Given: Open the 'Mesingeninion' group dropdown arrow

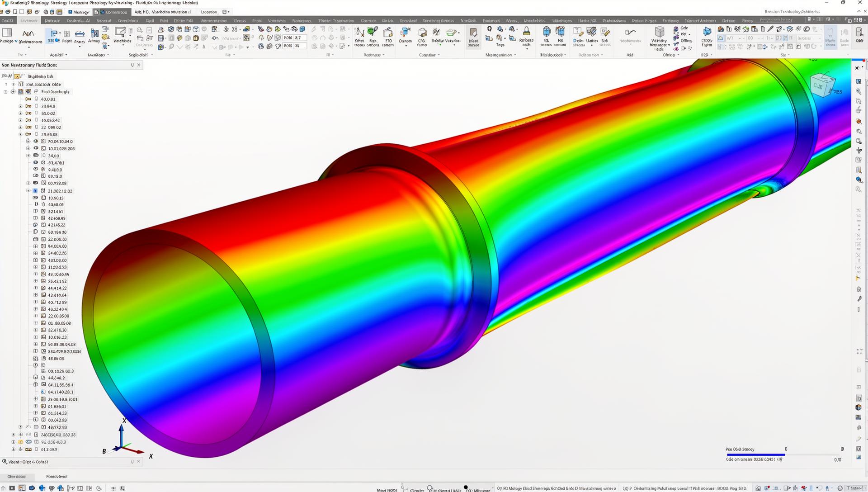Looking at the screenshot, I should point(515,55).
